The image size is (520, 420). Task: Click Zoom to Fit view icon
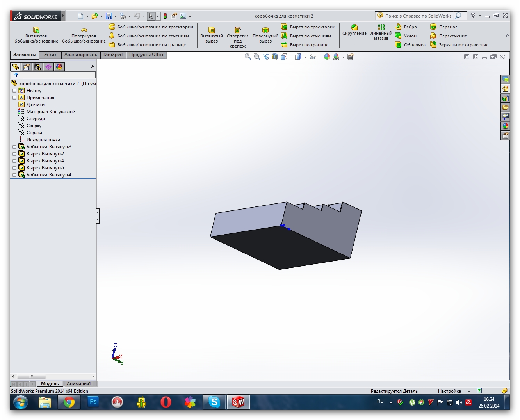pyautogui.click(x=248, y=57)
